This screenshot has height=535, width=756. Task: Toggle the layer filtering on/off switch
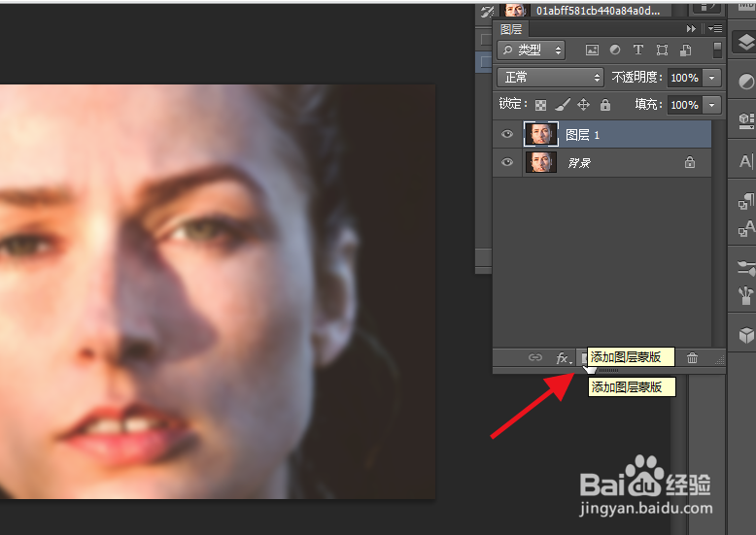pyautogui.click(x=717, y=50)
